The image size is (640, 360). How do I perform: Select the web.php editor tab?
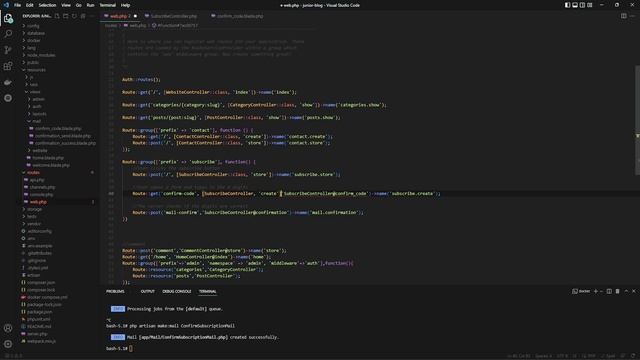pyautogui.click(x=118, y=16)
